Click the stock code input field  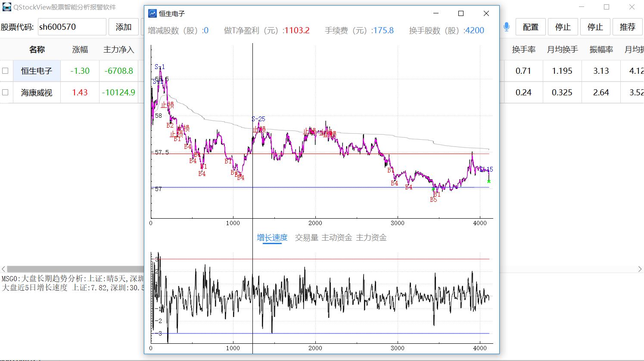pos(72,27)
